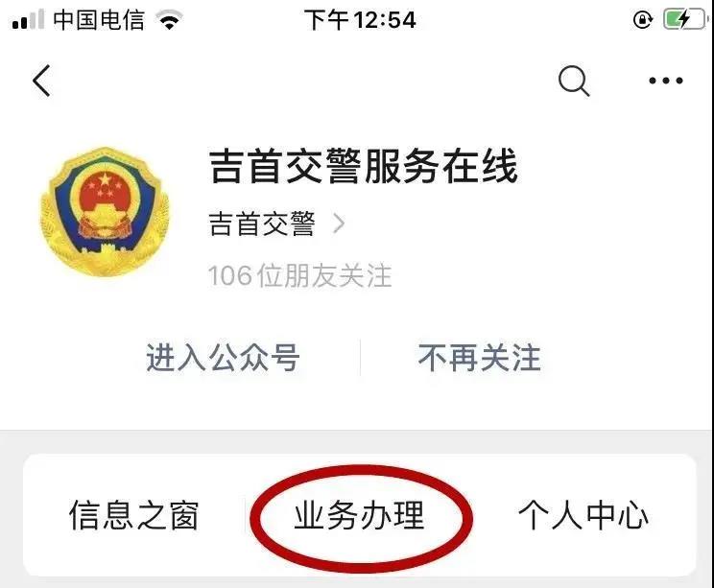Open the 个人中心 menu
The height and width of the screenshot is (588, 714).
583,515
